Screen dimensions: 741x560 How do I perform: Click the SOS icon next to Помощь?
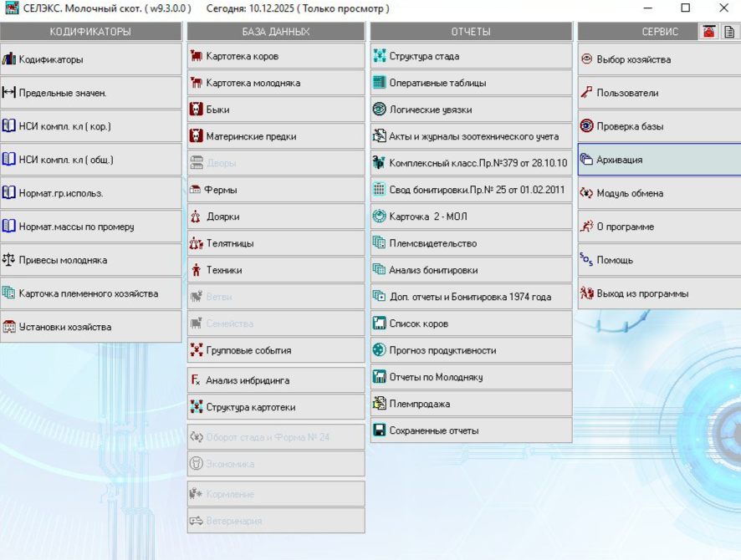pyautogui.click(x=586, y=259)
